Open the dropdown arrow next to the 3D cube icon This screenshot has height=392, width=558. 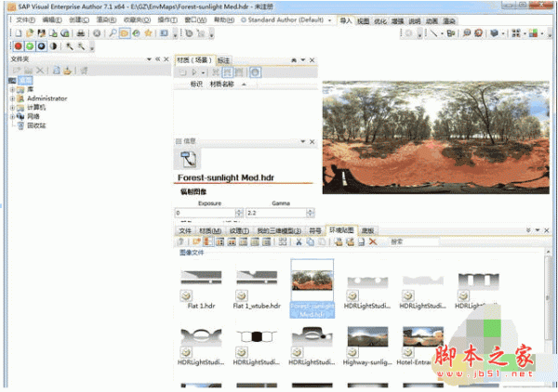point(503,33)
